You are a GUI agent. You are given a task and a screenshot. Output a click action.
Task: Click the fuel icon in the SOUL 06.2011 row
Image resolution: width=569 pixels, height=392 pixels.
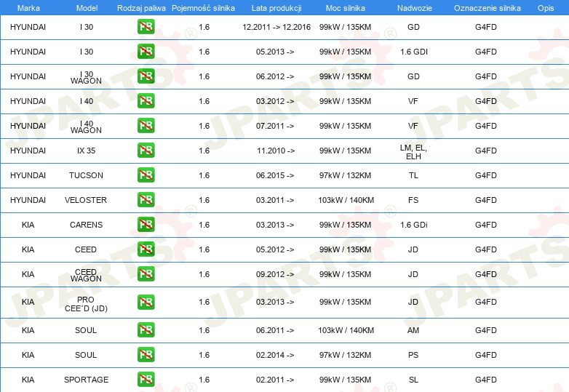pos(146,330)
